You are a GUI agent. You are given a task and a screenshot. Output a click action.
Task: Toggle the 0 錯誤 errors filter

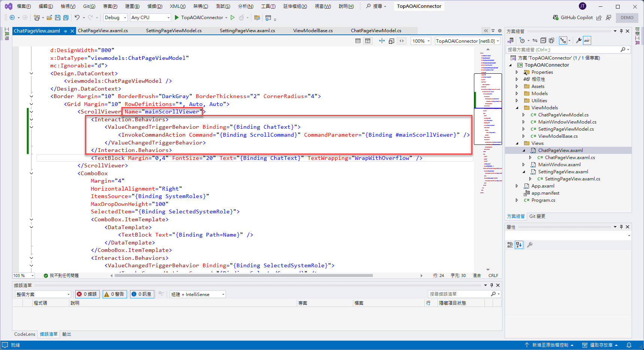coord(87,294)
